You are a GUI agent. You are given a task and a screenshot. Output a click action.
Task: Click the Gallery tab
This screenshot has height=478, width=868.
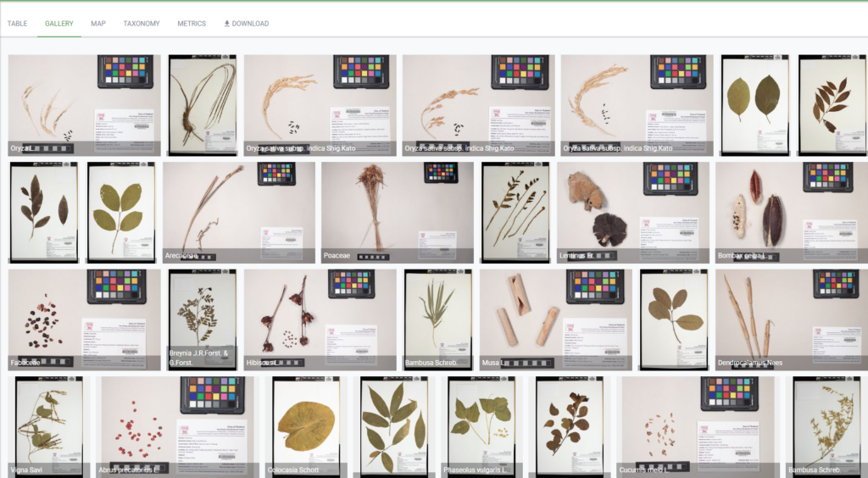[x=58, y=23]
